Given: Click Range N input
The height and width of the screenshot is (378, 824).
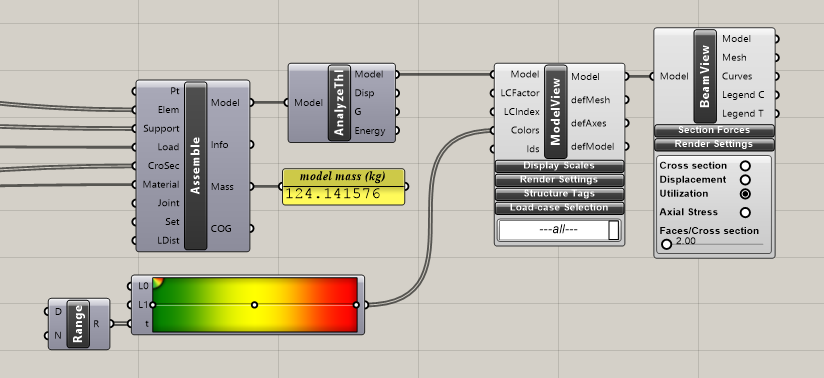Looking at the screenshot, I should point(58,335).
